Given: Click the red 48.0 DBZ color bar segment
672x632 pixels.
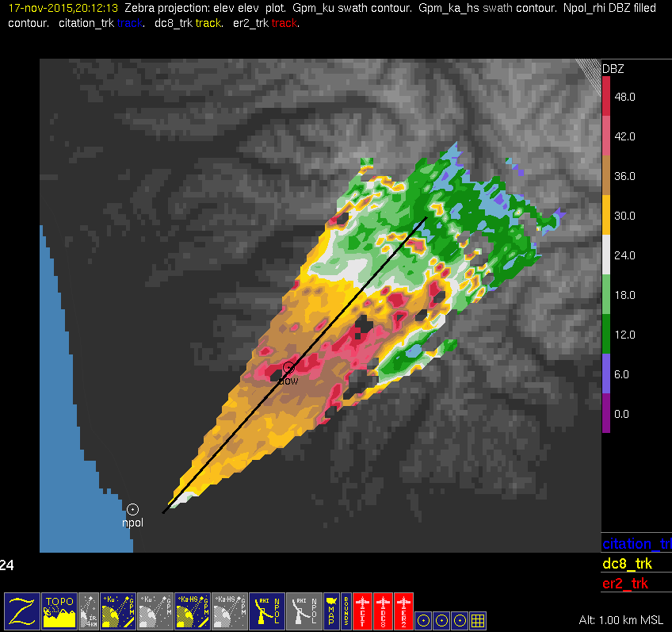Looking at the screenshot, I should coord(606,96).
